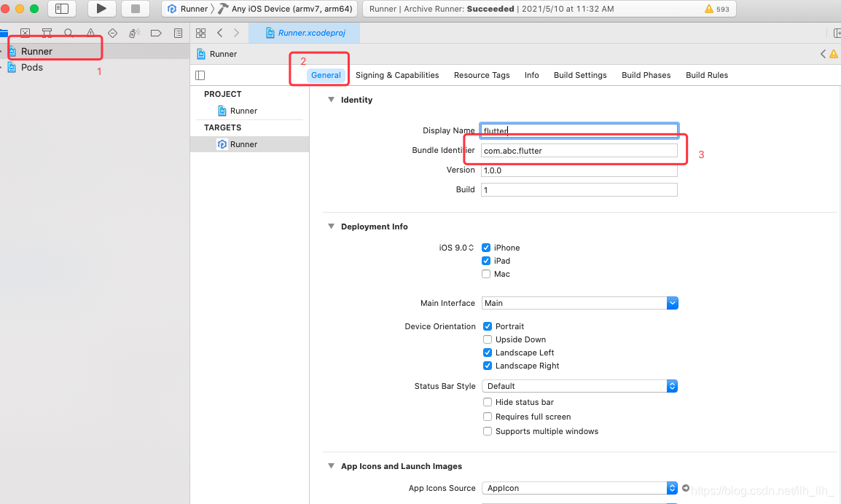Image resolution: width=841 pixels, height=504 pixels.
Task: Change the iOS 9.0 deployment target
Action: 456,248
